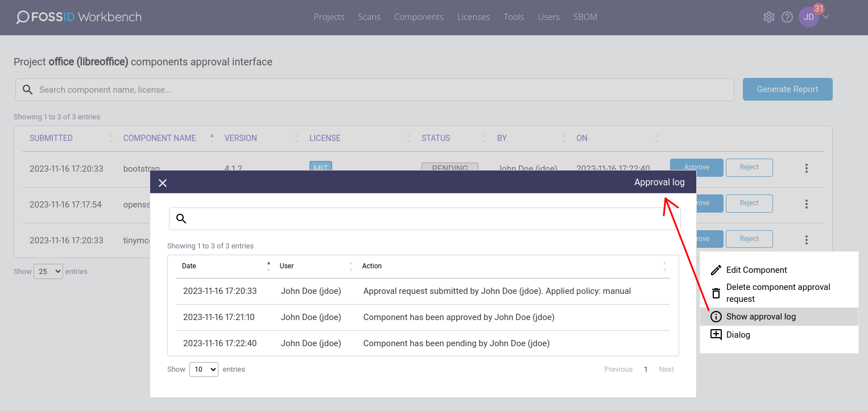The width and height of the screenshot is (868, 411).
Task: Reject the tinymce component
Action: tap(749, 239)
